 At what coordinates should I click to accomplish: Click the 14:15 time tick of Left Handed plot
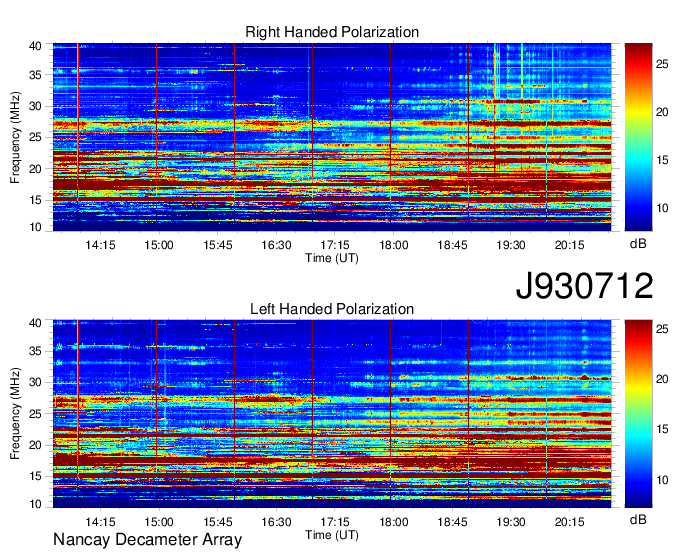tap(100, 521)
